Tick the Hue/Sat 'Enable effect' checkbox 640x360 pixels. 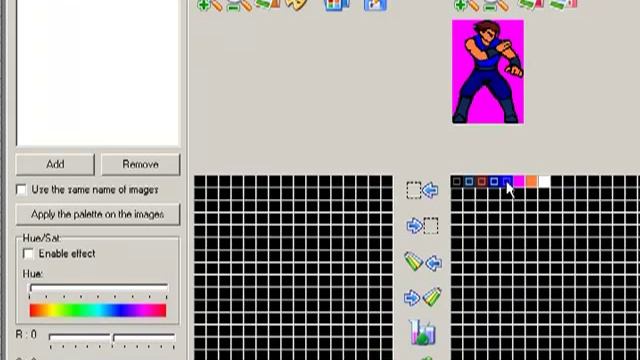point(28,254)
